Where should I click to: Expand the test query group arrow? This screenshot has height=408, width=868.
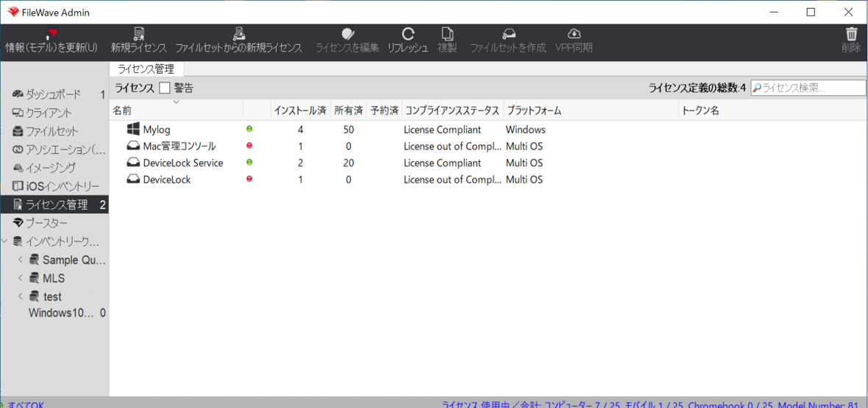click(x=20, y=296)
